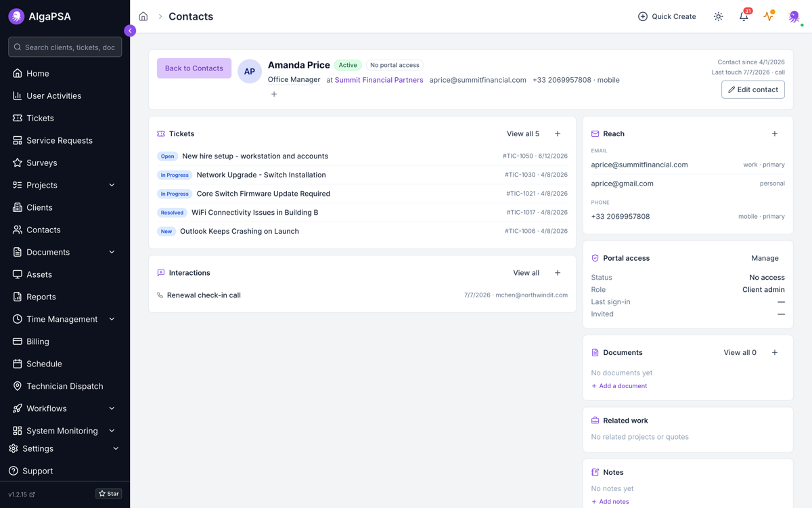Open external link icon next to v1.2.15
The image size is (812, 508).
32,494
